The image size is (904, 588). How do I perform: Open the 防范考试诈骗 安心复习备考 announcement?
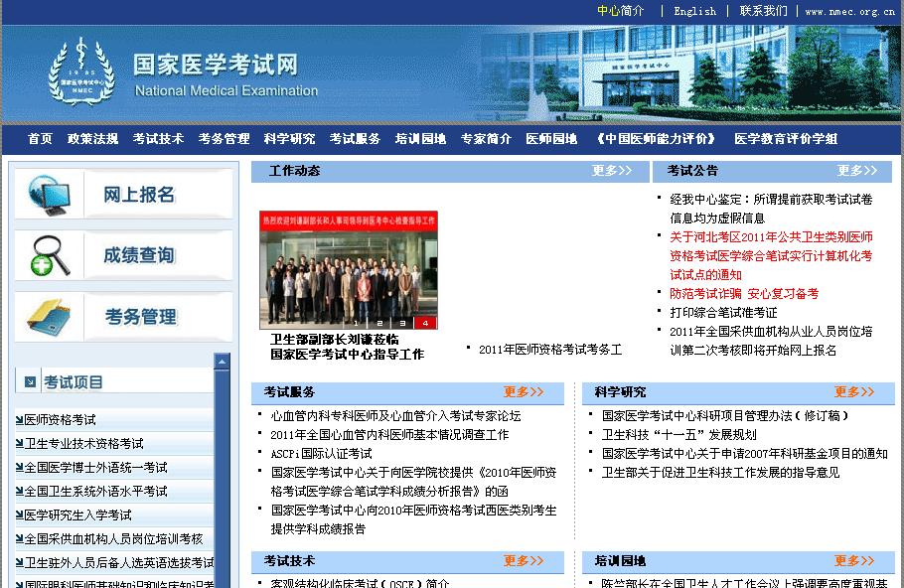744,294
